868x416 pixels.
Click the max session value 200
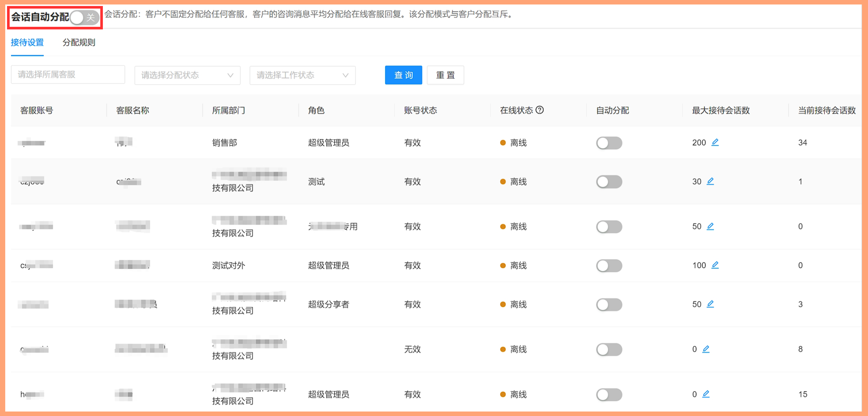coord(699,143)
